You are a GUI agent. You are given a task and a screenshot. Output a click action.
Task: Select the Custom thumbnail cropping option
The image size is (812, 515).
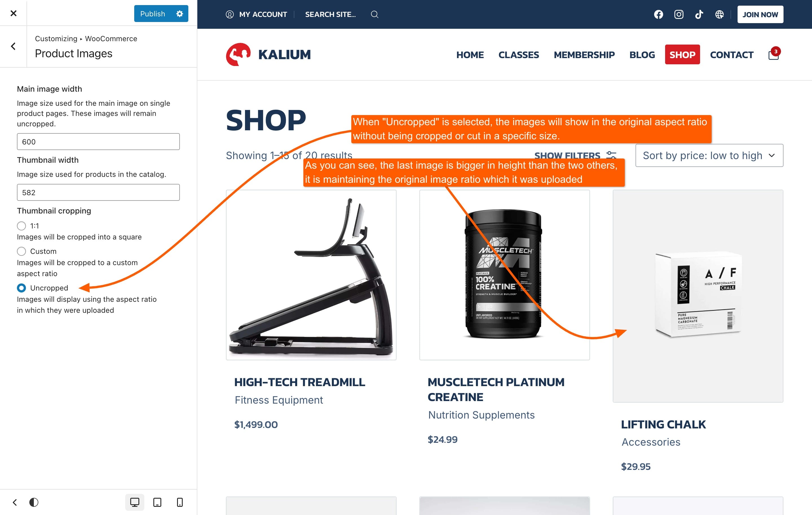pyautogui.click(x=22, y=251)
